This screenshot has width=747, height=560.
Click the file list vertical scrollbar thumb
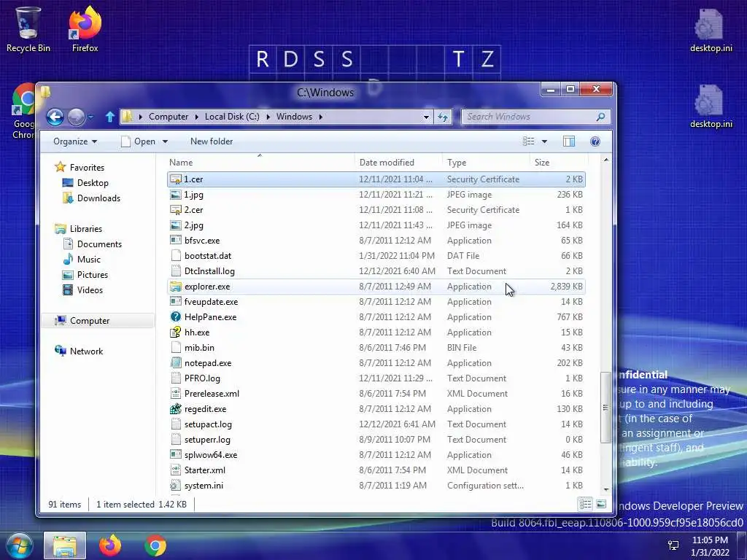pyautogui.click(x=605, y=408)
